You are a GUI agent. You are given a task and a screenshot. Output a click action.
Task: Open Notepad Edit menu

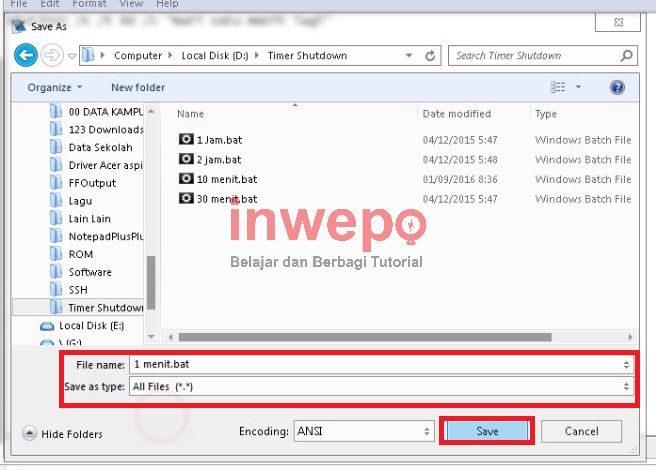50,4
